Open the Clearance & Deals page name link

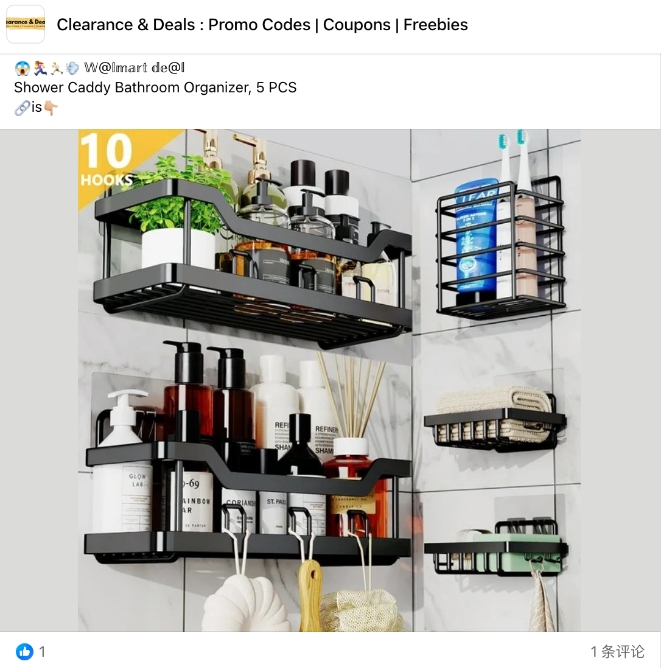click(x=262, y=25)
